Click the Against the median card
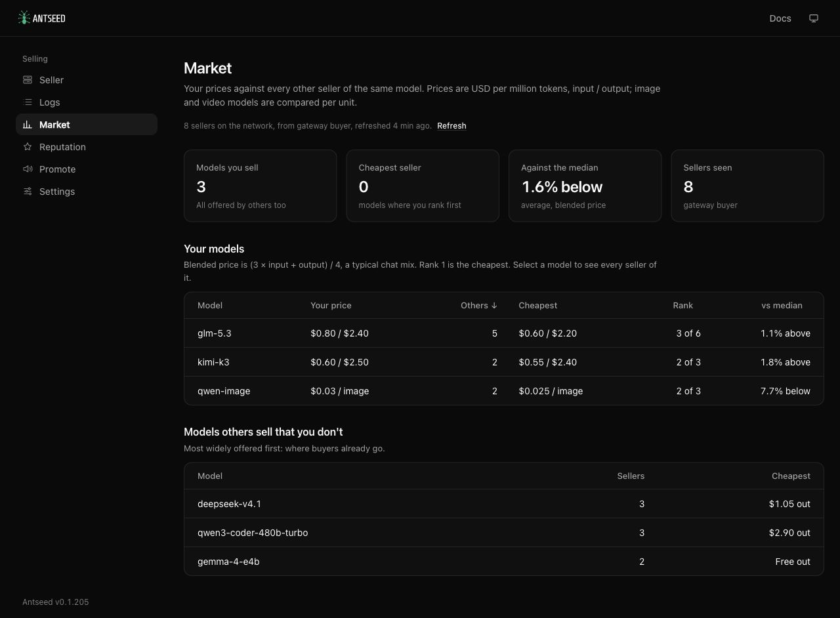840x618 pixels. [585, 186]
